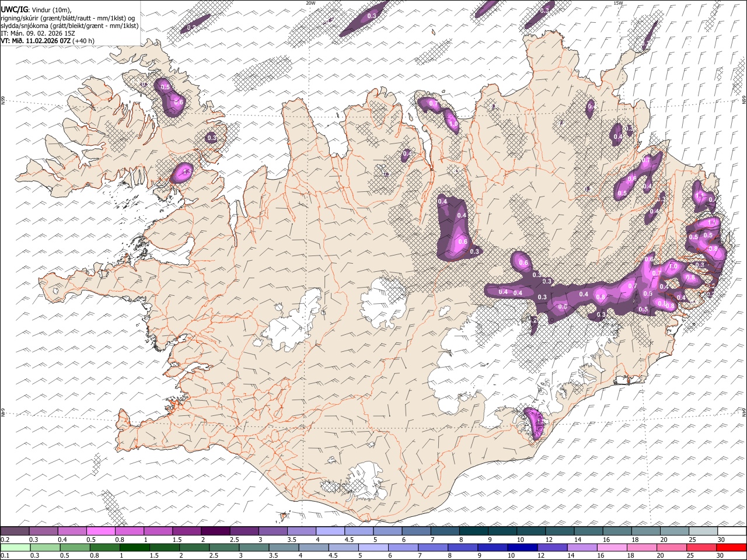
Task: Click the dark teal 8–9 swatch in upper scale
Action: (474, 531)
